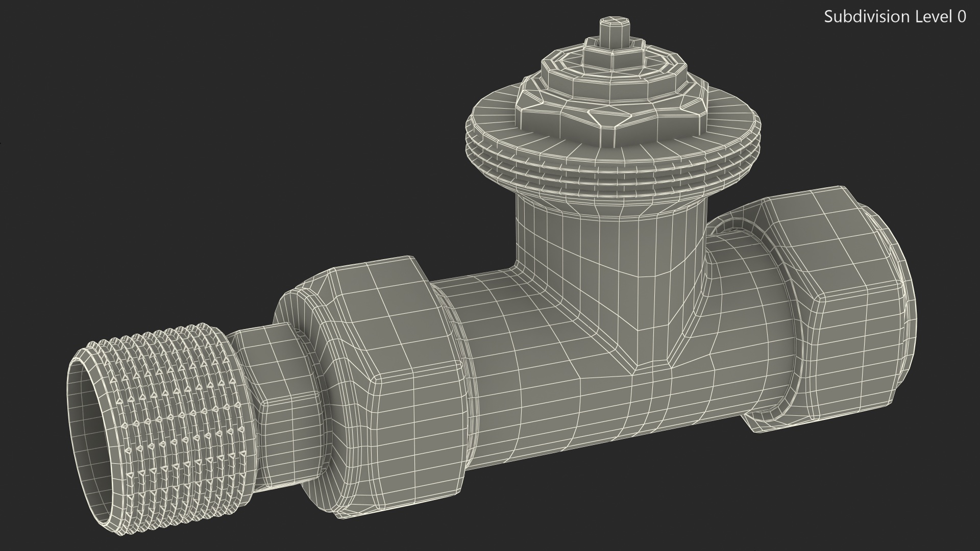
Task: Click the Subdivision Level 0 label
Action: [x=895, y=17]
